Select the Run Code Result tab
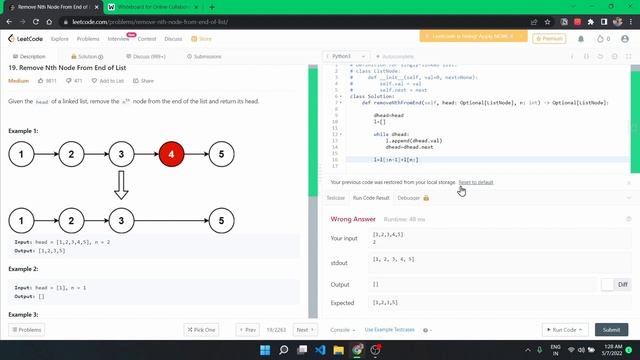The image size is (640, 360). click(371, 198)
